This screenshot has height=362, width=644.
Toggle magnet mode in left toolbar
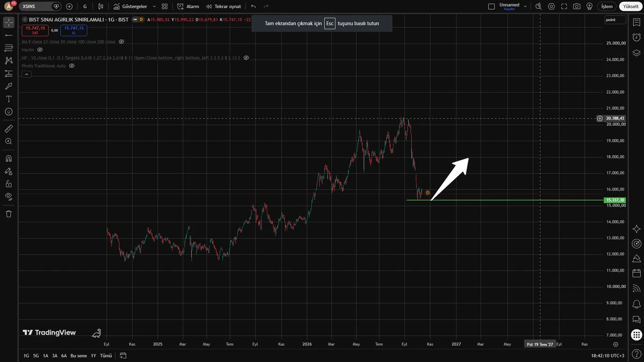click(x=9, y=158)
